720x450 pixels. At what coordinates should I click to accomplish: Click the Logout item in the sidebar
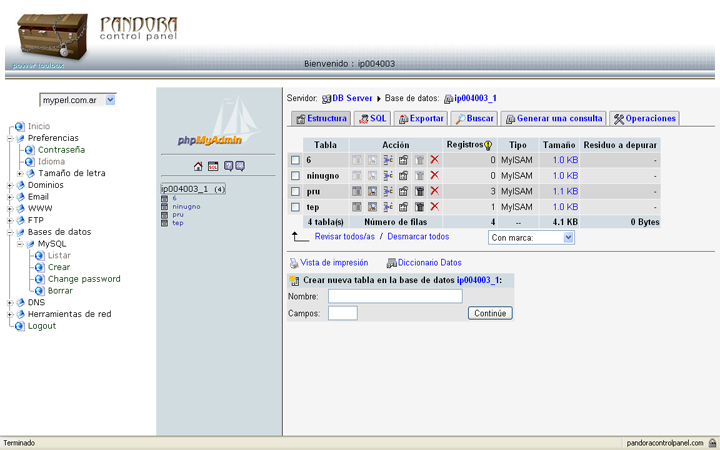coord(42,326)
